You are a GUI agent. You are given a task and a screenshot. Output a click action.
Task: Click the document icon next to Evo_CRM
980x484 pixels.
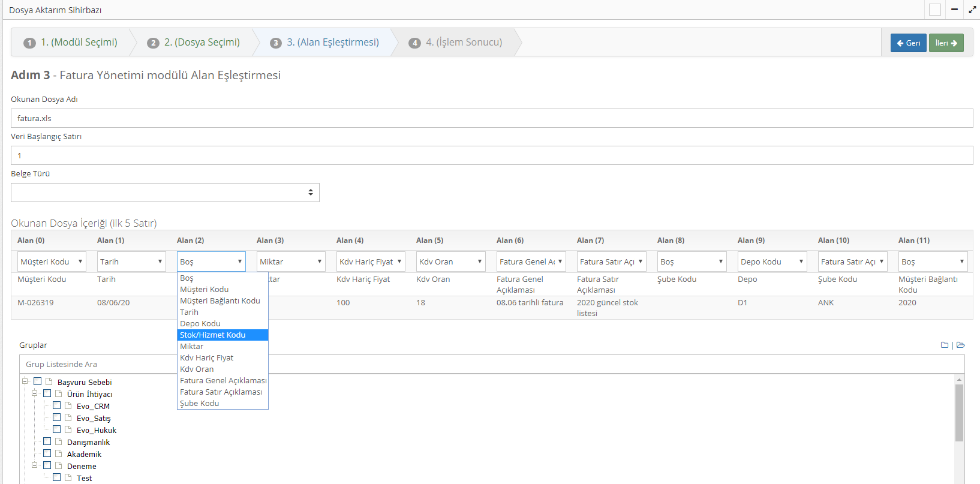click(68, 406)
